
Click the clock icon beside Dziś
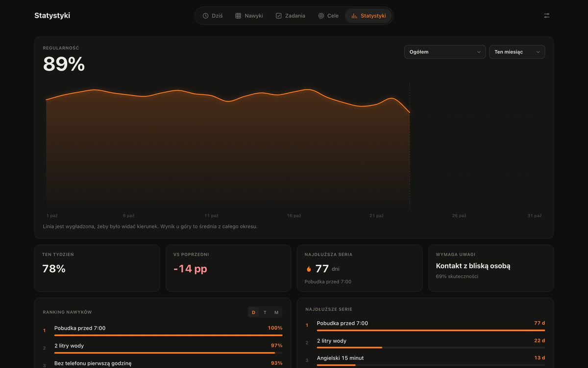point(206,16)
